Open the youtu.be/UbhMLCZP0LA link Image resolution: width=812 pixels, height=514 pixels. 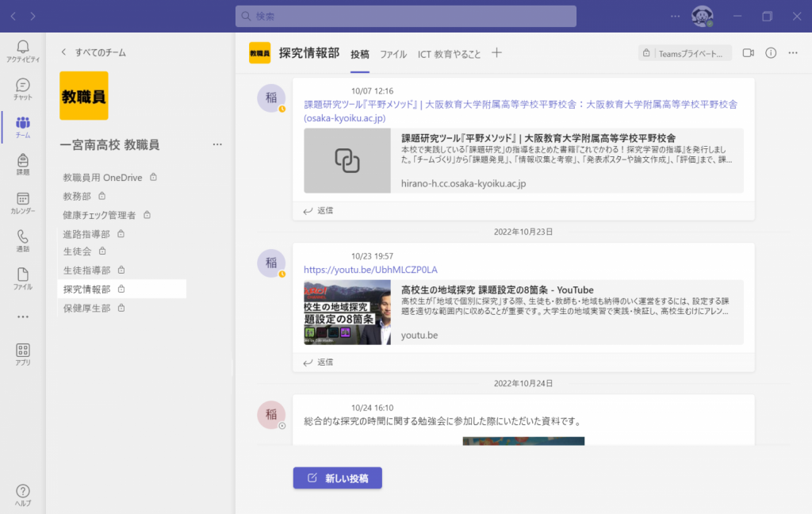coord(370,270)
